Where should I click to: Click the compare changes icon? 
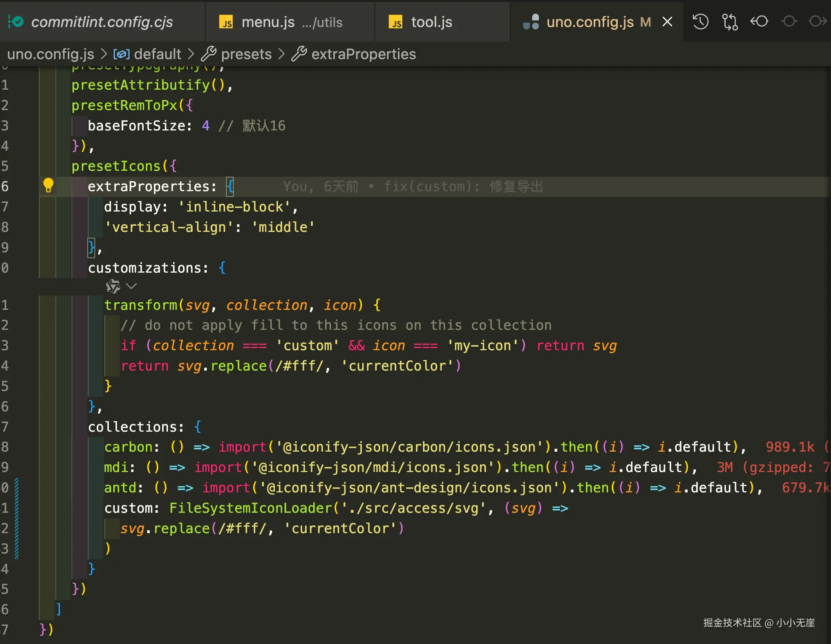click(x=730, y=22)
